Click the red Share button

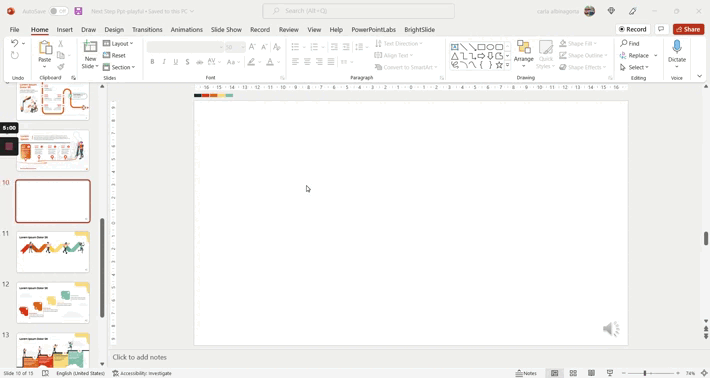point(688,29)
